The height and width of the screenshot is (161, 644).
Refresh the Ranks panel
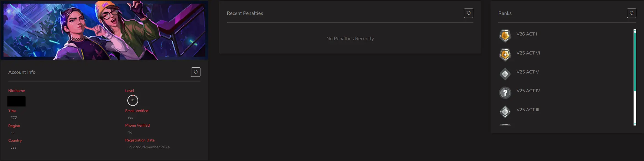click(x=631, y=13)
